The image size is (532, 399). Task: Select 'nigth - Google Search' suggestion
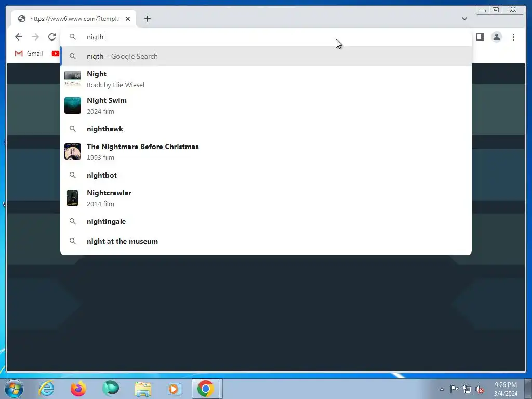coord(265,56)
